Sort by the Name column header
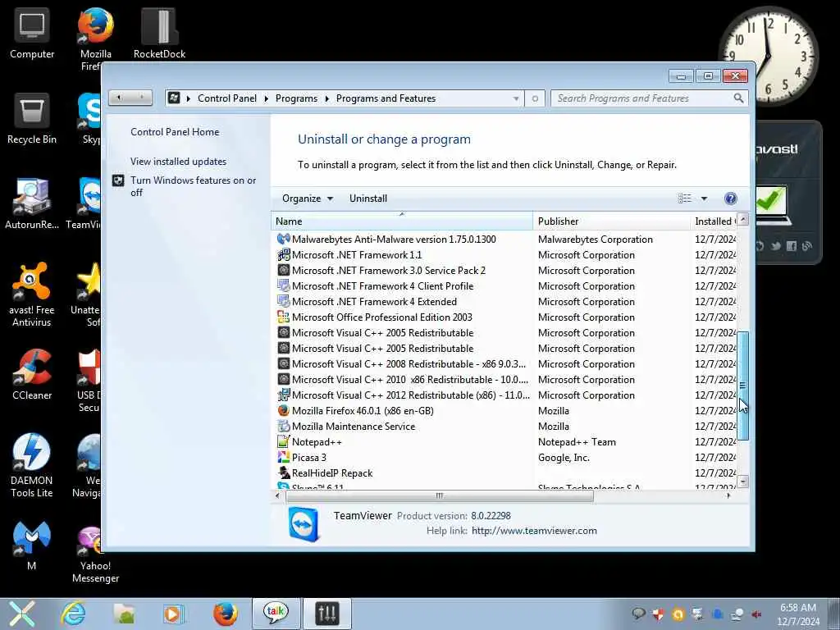840x630 pixels. point(402,221)
